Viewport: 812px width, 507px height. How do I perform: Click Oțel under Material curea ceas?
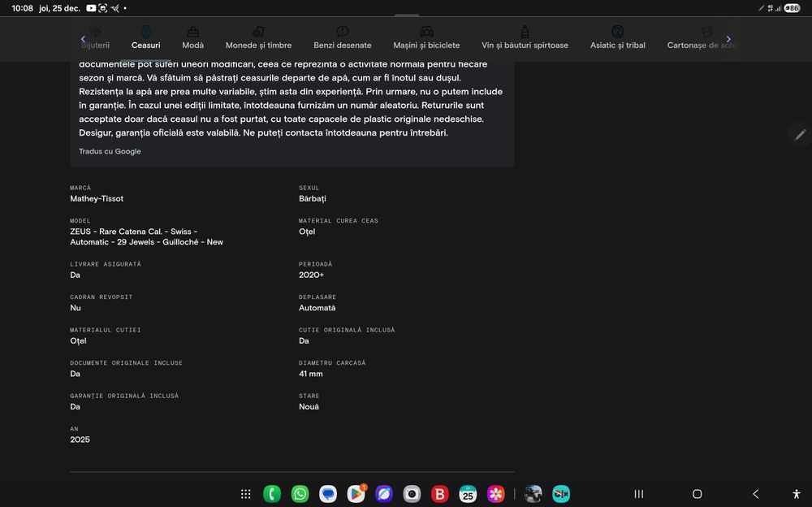pos(307,232)
